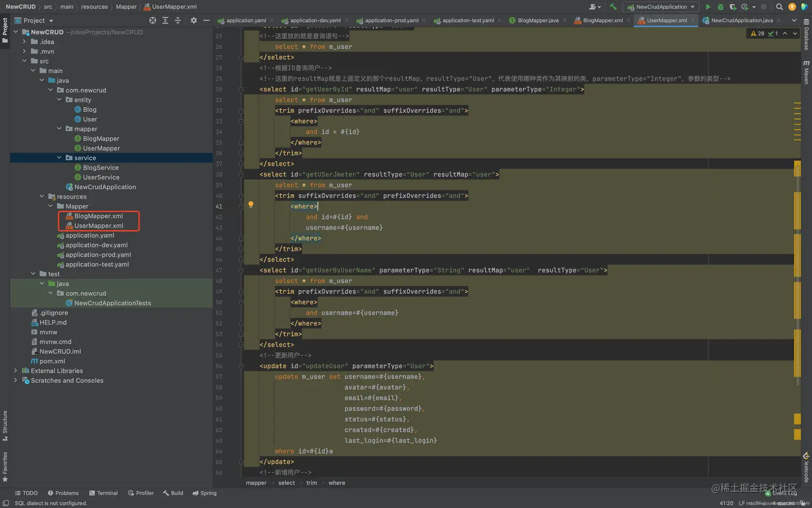Switch to application-test.yaml tab
The width and height of the screenshot is (812, 508).
pos(468,20)
